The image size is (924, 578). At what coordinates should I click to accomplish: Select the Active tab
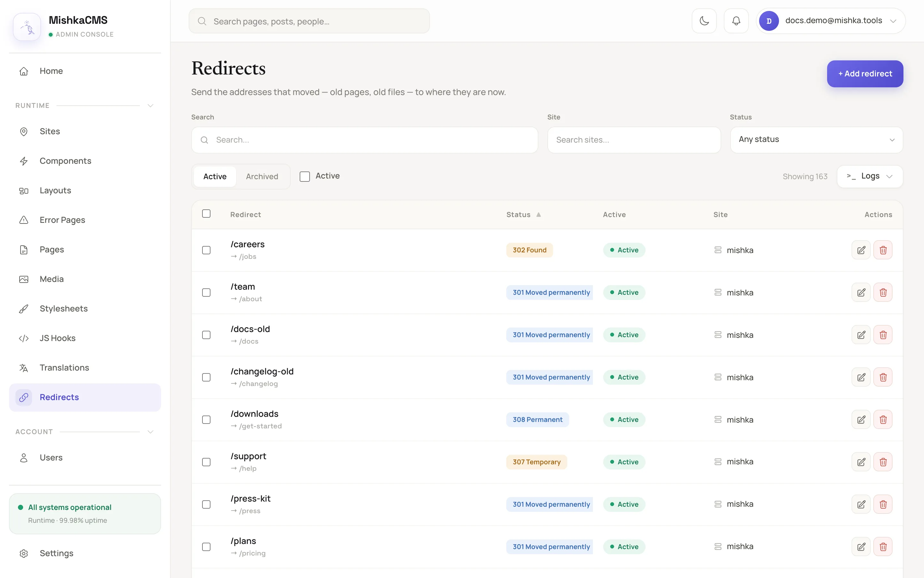point(215,177)
